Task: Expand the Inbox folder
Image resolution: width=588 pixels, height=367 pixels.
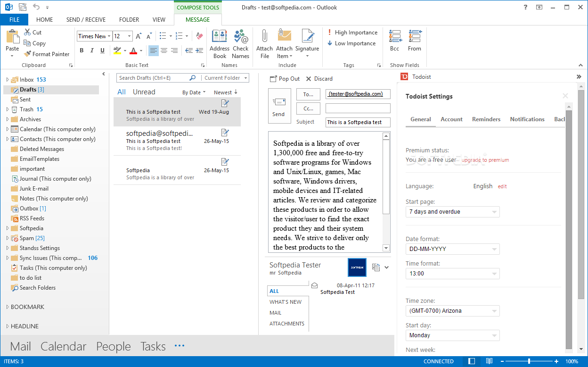Action: point(7,80)
